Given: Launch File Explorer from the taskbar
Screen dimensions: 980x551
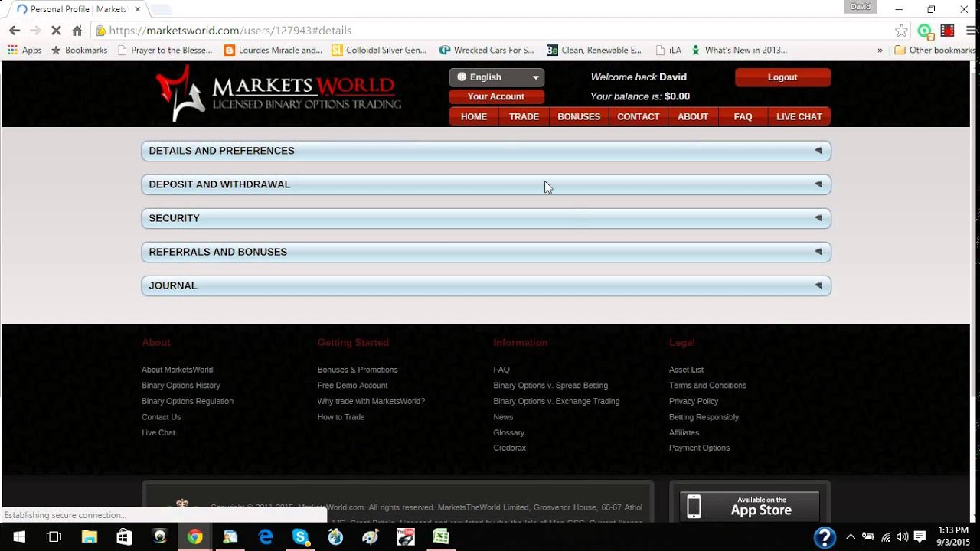Looking at the screenshot, I should click(89, 537).
